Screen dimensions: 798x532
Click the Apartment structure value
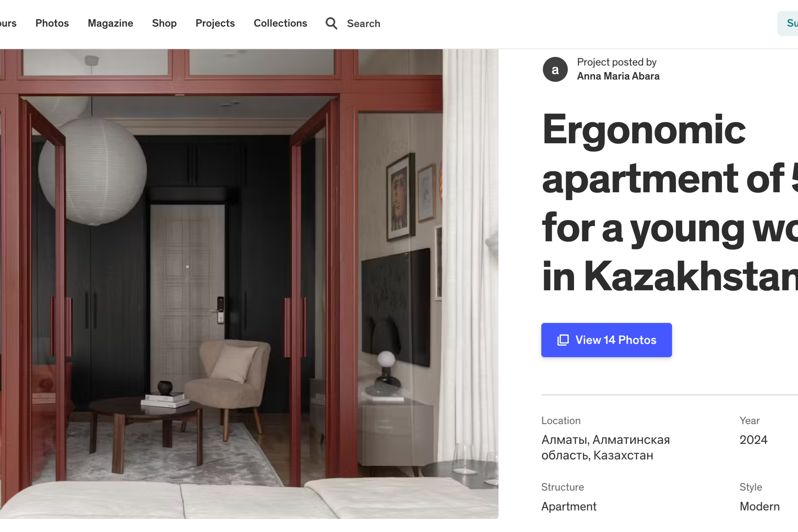tap(569, 506)
